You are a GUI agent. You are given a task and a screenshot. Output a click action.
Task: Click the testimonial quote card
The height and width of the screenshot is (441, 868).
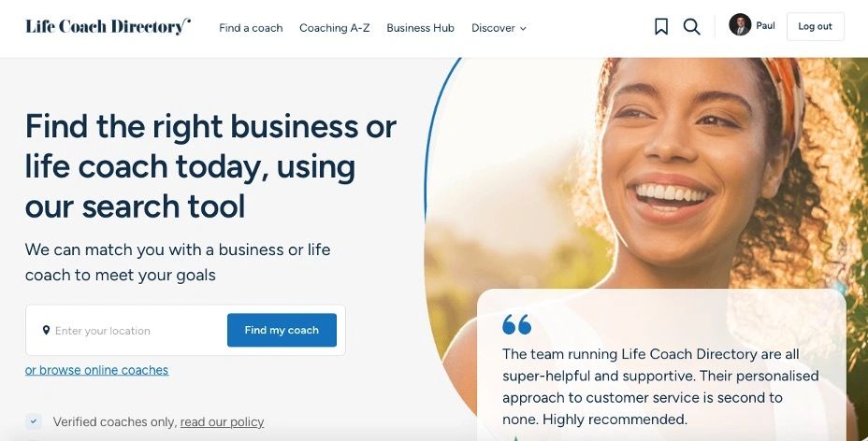click(661, 364)
